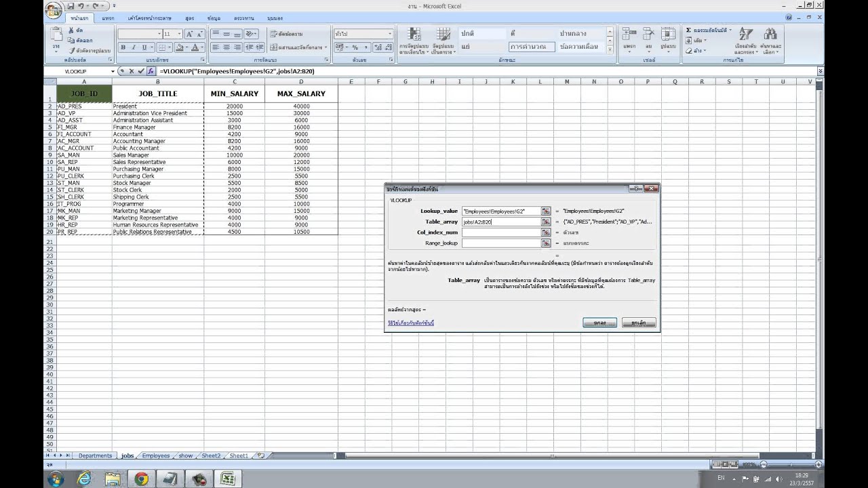Open Excel help question mark icon

[789, 18]
